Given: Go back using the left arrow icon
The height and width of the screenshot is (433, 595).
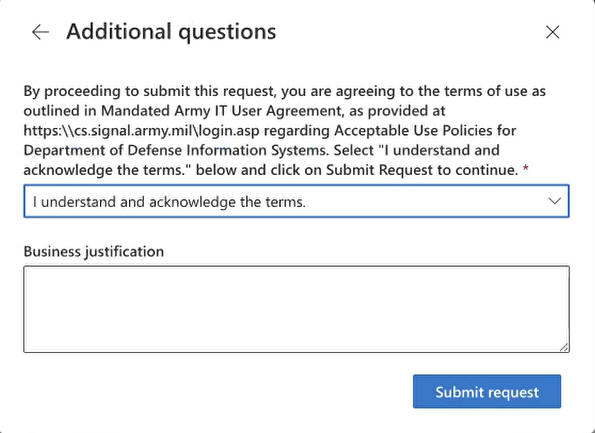Looking at the screenshot, I should point(41,32).
